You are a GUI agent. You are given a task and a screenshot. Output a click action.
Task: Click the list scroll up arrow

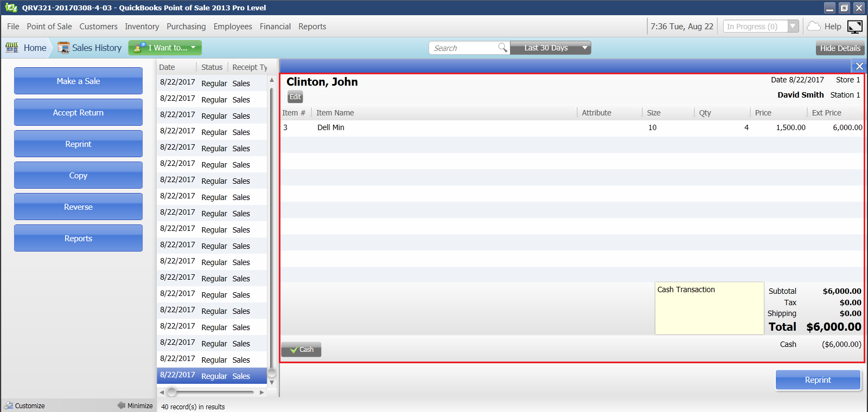coord(272,80)
